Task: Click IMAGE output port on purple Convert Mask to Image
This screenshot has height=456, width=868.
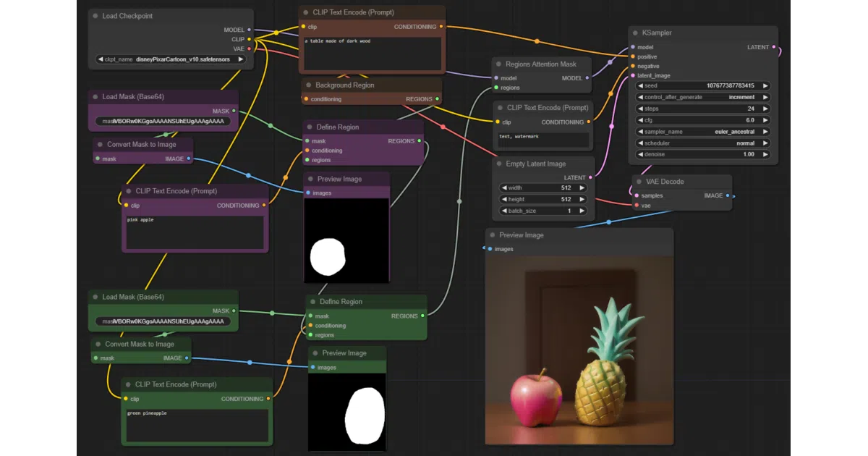Action: (x=189, y=159)
